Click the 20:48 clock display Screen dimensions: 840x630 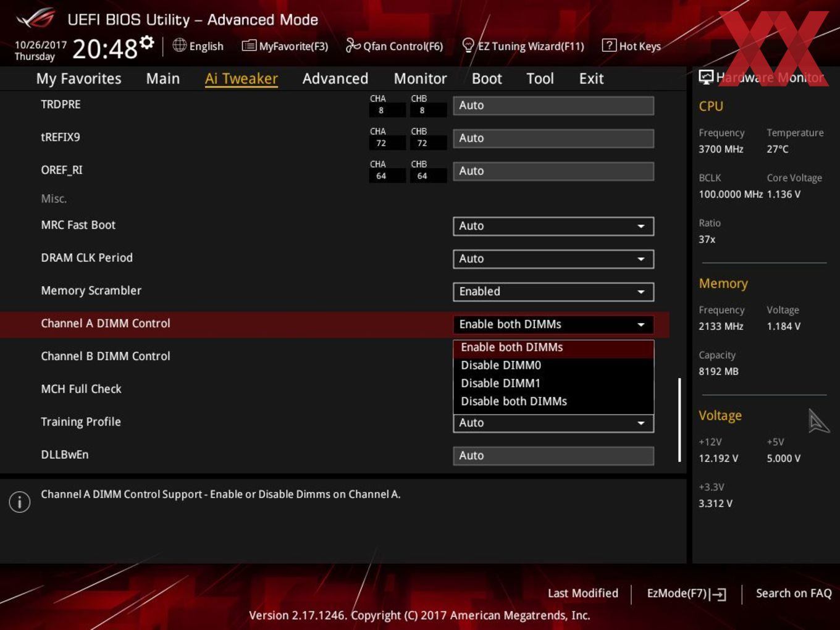[105, 49]
